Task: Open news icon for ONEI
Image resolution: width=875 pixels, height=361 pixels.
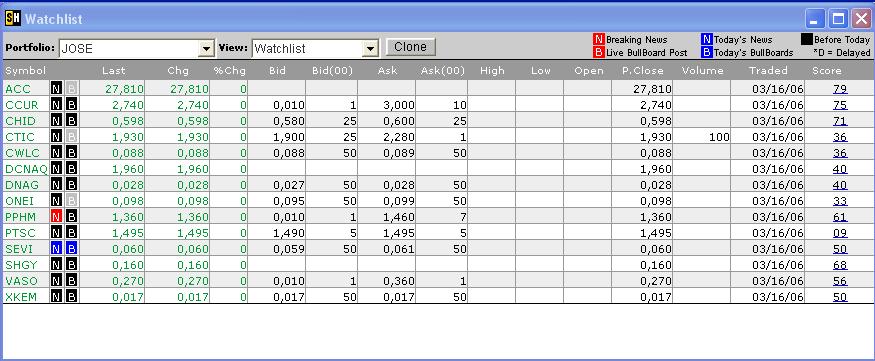Action: tap(56, 201)
